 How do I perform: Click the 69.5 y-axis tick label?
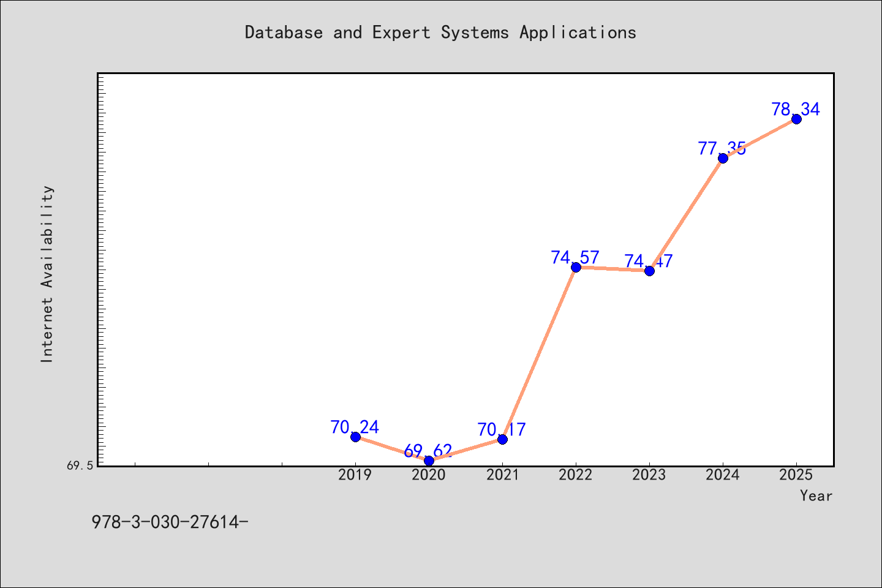click(x=80, y=466)
